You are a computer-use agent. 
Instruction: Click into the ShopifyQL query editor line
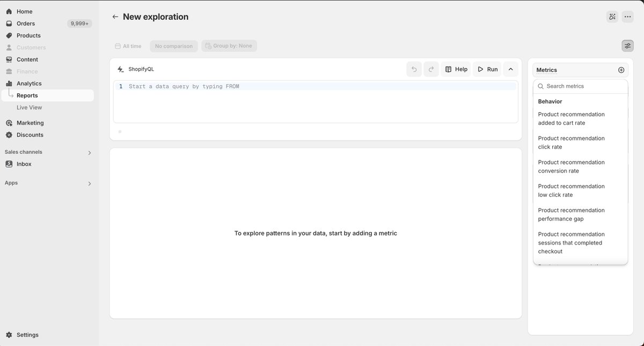click(316, 86)
